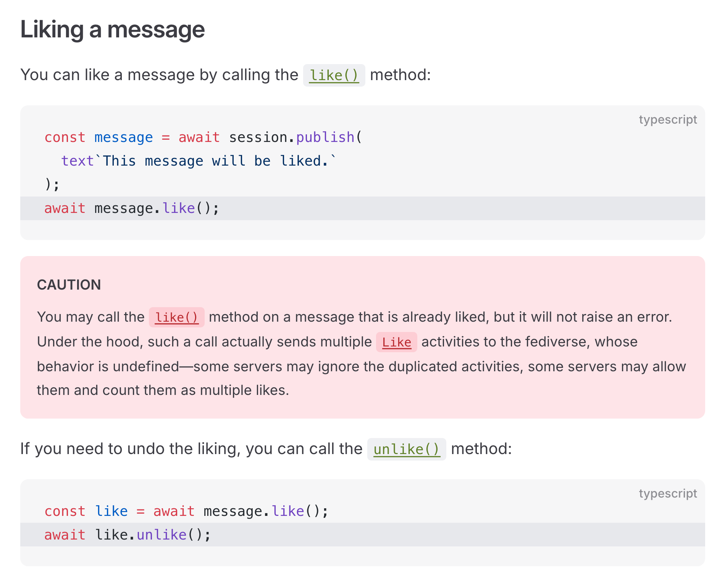Click the highlighted "await like.unlike();" code line
The width and height of the screenshot is (725, 588).
coord(128,535)
